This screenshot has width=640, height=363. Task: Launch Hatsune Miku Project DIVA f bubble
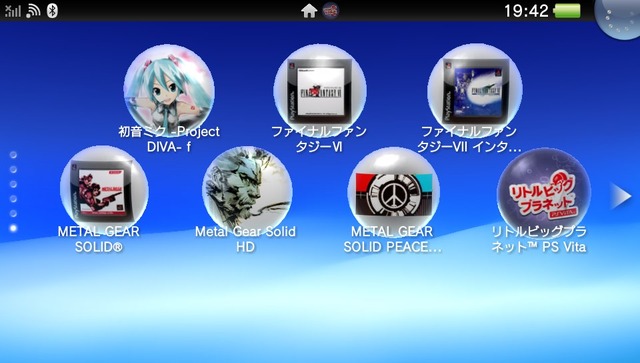click(x=169, y=91)
